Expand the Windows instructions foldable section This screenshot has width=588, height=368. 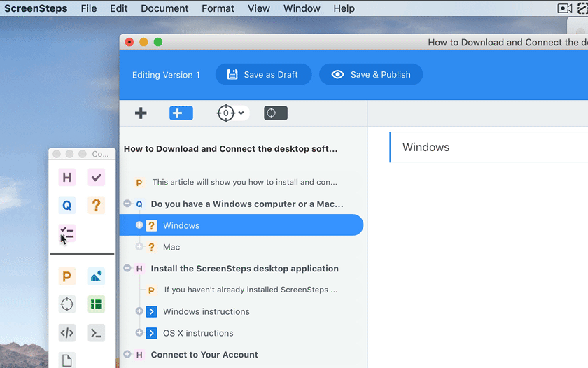(139, 311)
